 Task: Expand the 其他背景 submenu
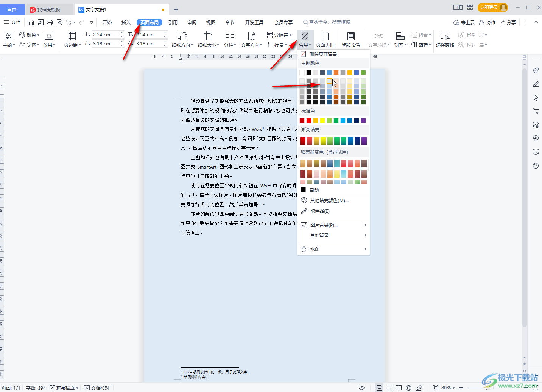point(333,235)
